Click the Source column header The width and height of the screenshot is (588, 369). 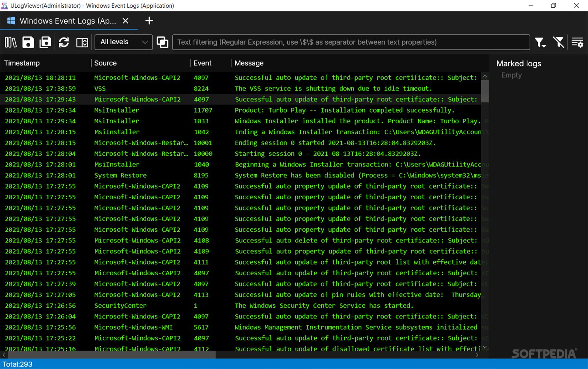click(x=105, y=63)
